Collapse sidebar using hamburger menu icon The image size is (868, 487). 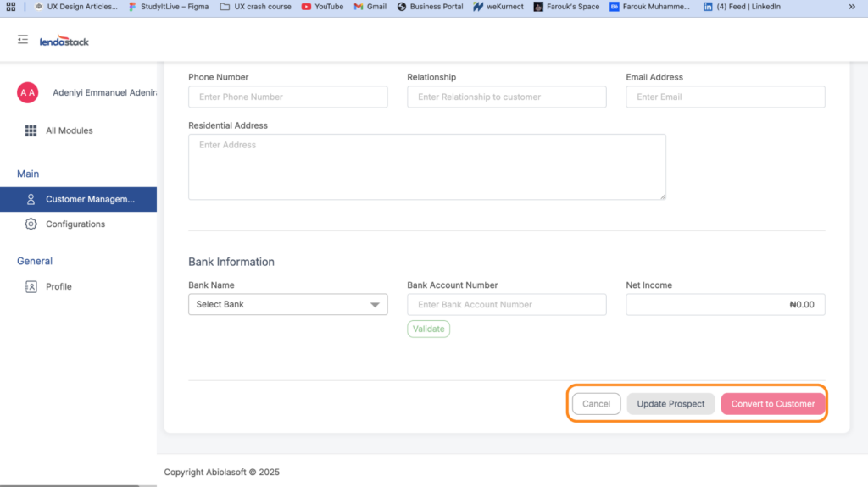click(23, 40)
